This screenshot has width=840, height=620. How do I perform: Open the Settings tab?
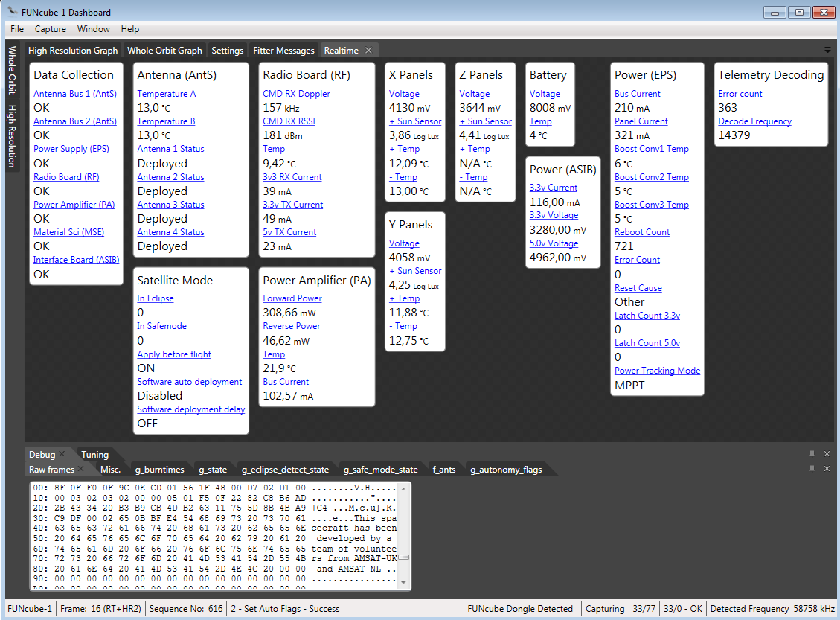227,51
